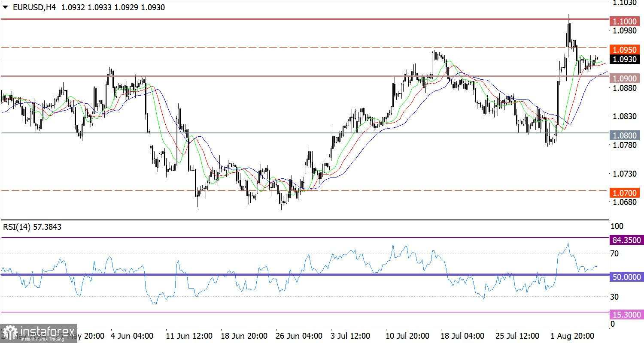Click the 1.0880 price axis value
This screenshot has height=343, width=644.
point(624,88)
